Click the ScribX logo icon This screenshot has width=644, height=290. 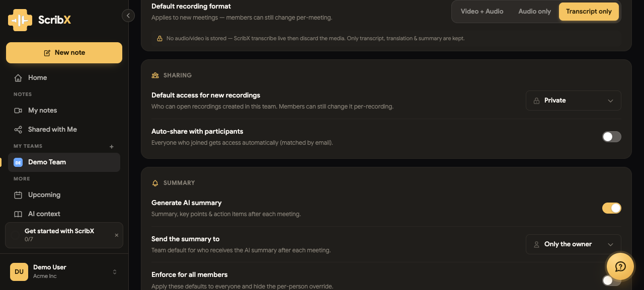click(x=20, y=20)
